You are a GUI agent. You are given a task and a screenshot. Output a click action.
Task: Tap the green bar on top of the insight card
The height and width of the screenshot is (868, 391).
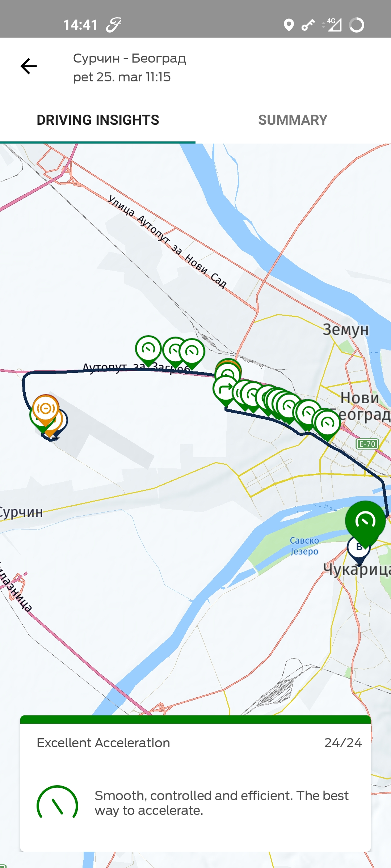pyautogui.click(x=195, y=719)
